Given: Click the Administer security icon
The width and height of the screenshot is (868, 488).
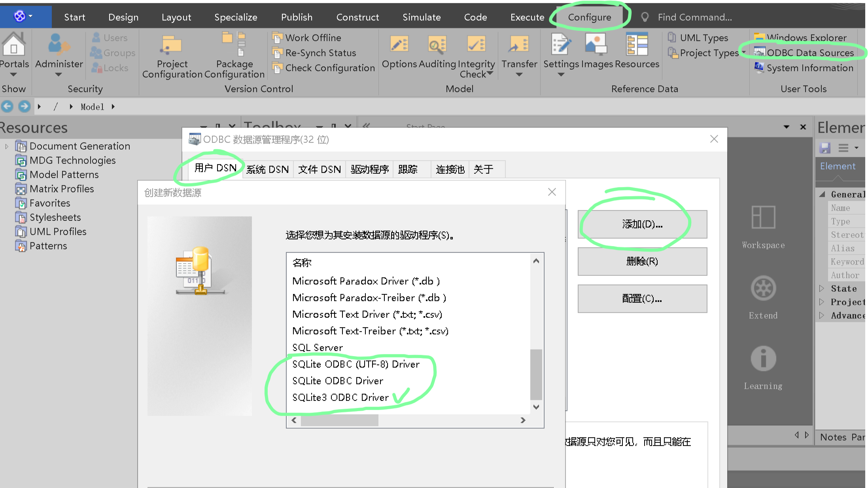Looking at the screenshot, I should [59, 44].
